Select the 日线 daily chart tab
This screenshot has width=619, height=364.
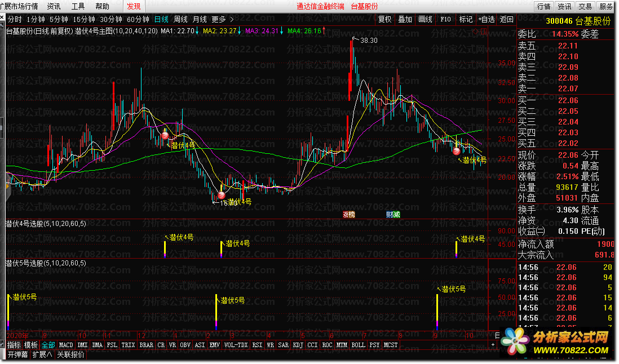[161, 19]
